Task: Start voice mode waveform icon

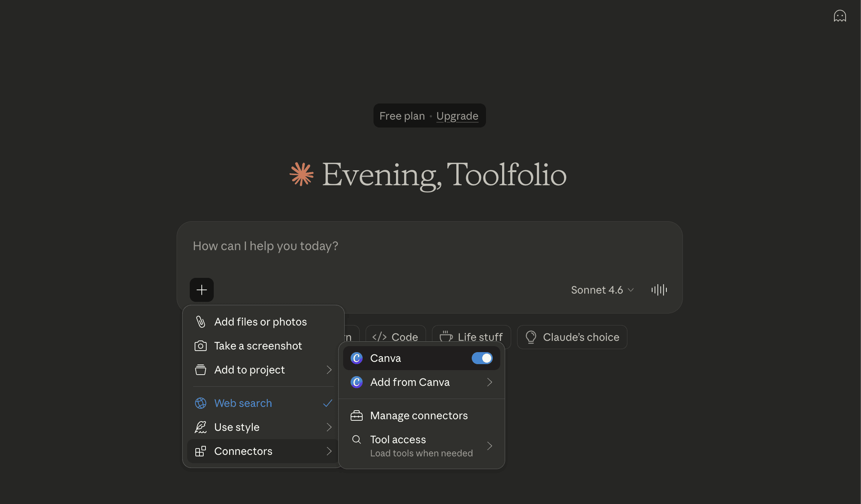Action: (x=659, y=290)
